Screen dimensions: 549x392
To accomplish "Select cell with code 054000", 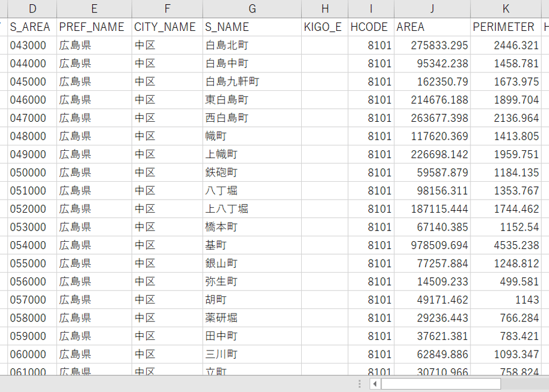I will coord(32,245).
